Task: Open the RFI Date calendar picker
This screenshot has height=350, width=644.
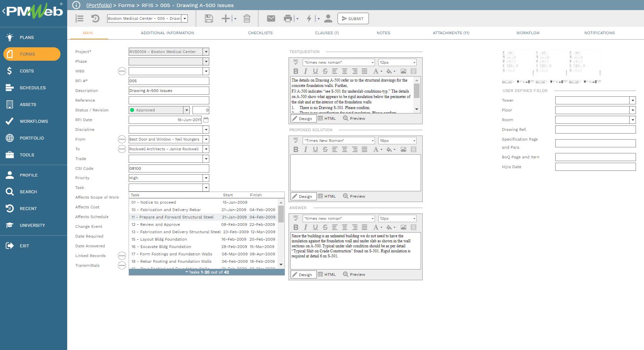Action: click(x=206, y=120)
